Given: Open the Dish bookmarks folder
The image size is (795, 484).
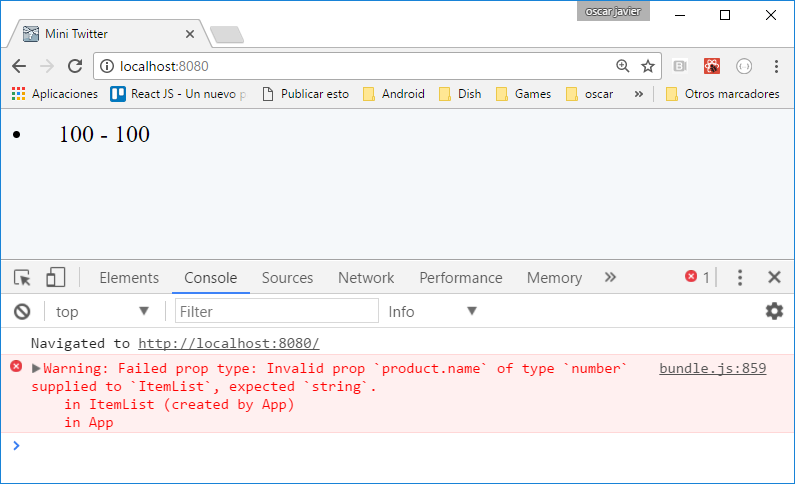Looking at the screenshot, I should pyautogui.click(x=460, y=94).
